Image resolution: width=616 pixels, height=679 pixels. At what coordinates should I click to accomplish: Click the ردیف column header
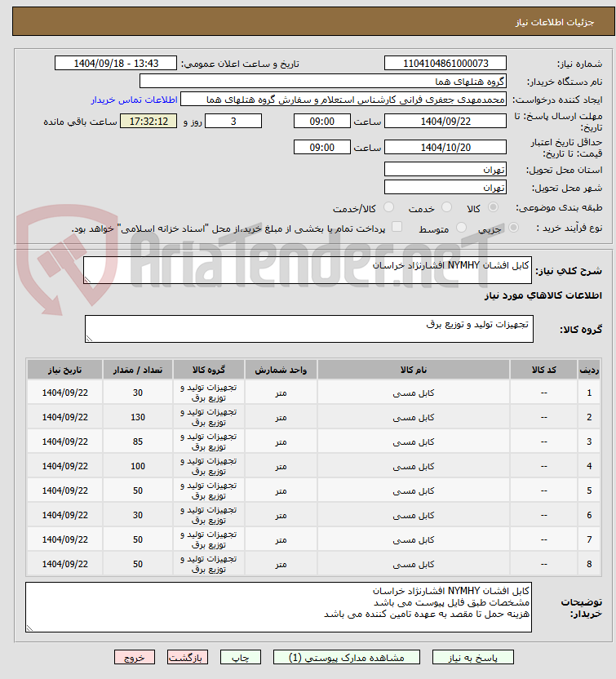[x=589, y=370]
